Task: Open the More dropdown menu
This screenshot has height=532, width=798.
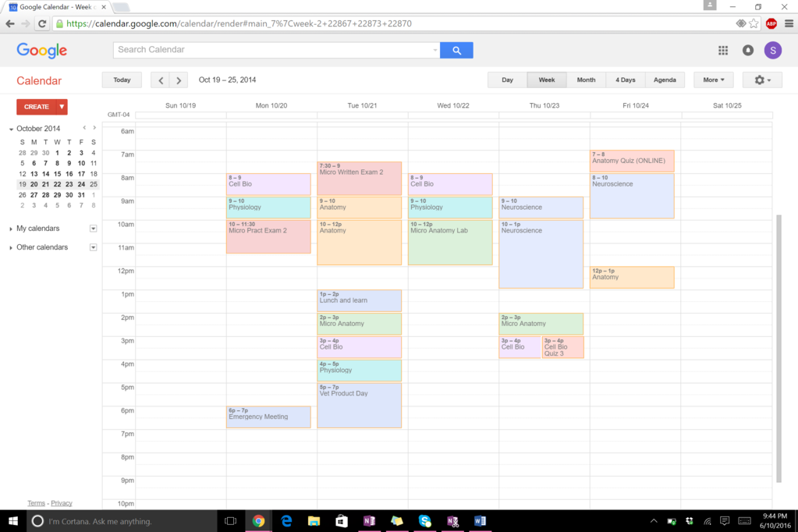Action: (713, 80)
